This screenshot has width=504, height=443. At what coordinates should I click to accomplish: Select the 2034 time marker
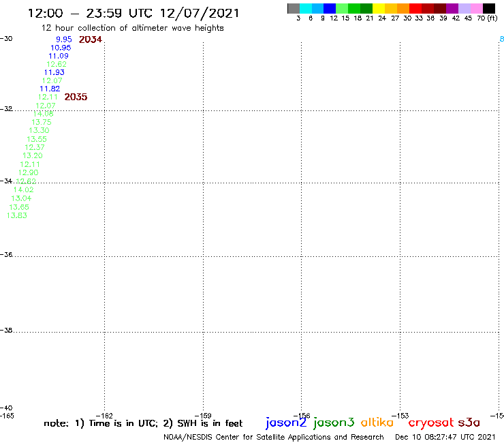click(x=91, y=40)
